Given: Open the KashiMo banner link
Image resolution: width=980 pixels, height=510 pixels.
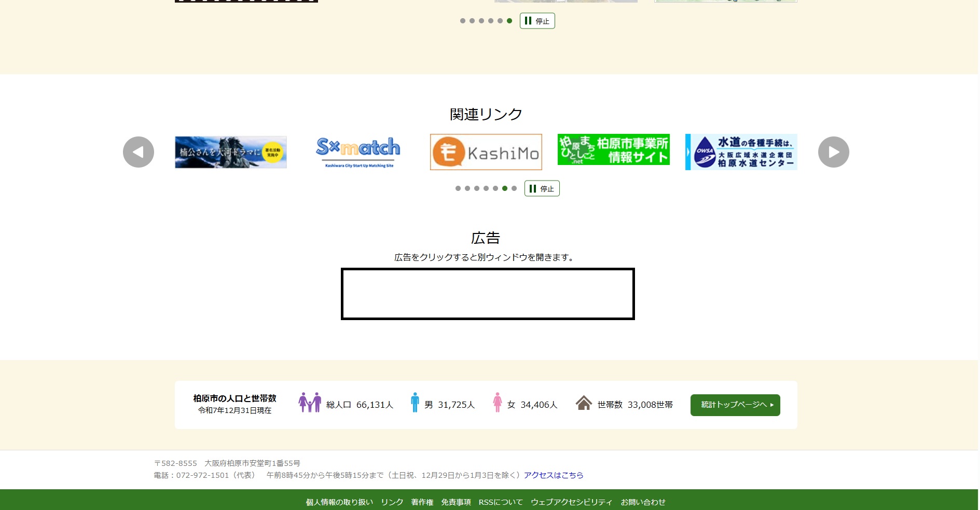Looking at the screenshot, I should point(486,152).
